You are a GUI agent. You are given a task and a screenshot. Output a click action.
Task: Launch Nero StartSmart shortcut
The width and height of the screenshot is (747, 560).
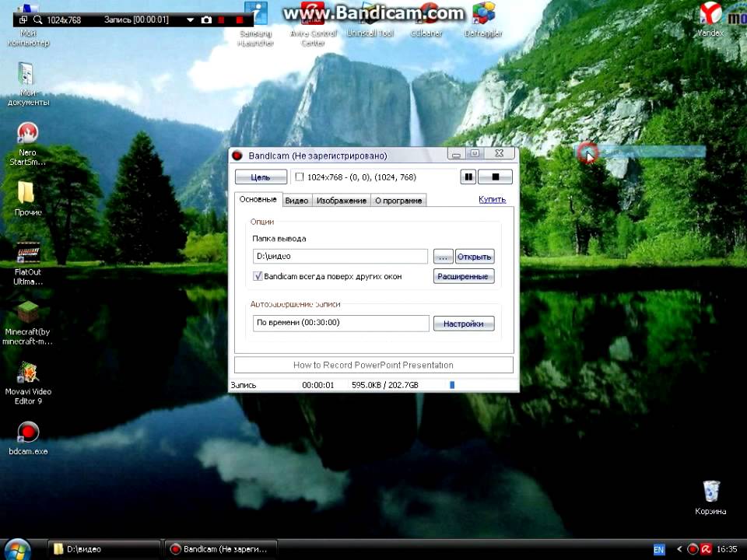28,143
